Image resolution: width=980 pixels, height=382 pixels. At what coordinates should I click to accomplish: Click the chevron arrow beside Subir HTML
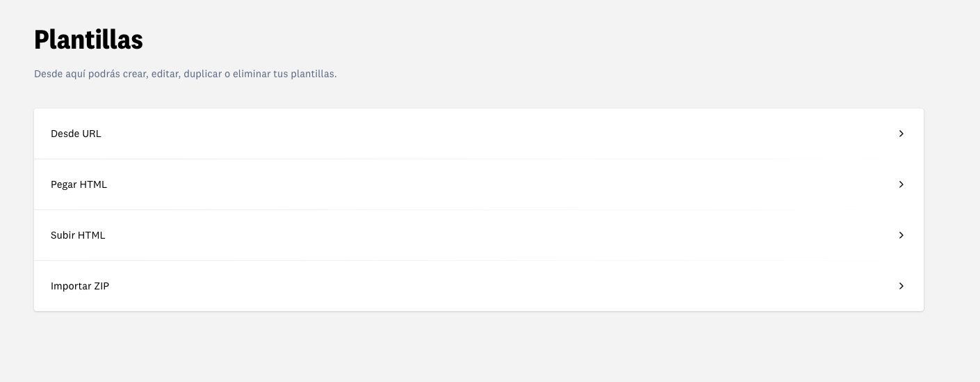click(x=901, y=235)
